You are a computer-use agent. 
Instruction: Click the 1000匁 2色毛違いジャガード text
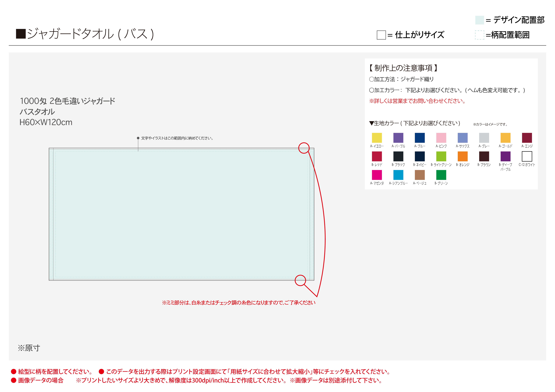pos(67,101)
